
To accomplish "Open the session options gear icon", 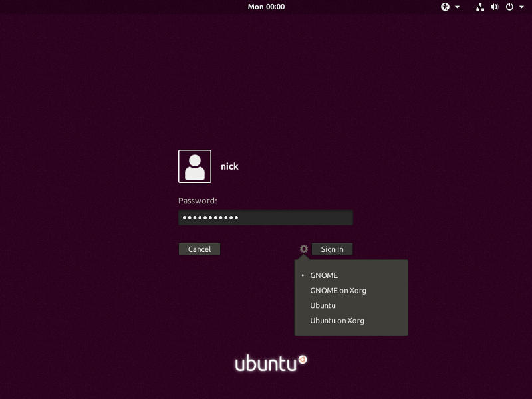I will coord(304,249).
